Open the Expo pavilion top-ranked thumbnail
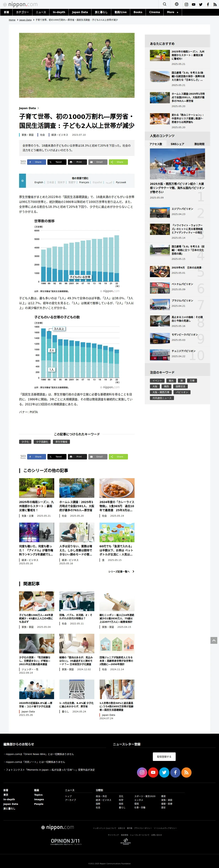This screenshot has height=868, width=219. coord(178,164)
